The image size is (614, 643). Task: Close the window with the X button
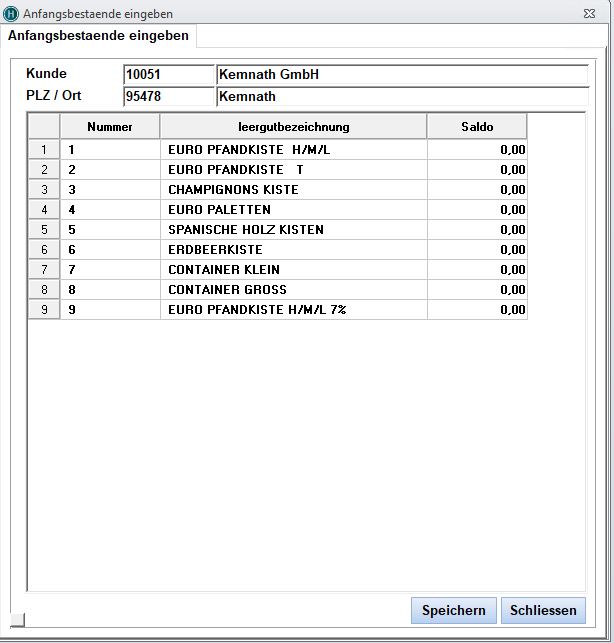pos(591,13)
